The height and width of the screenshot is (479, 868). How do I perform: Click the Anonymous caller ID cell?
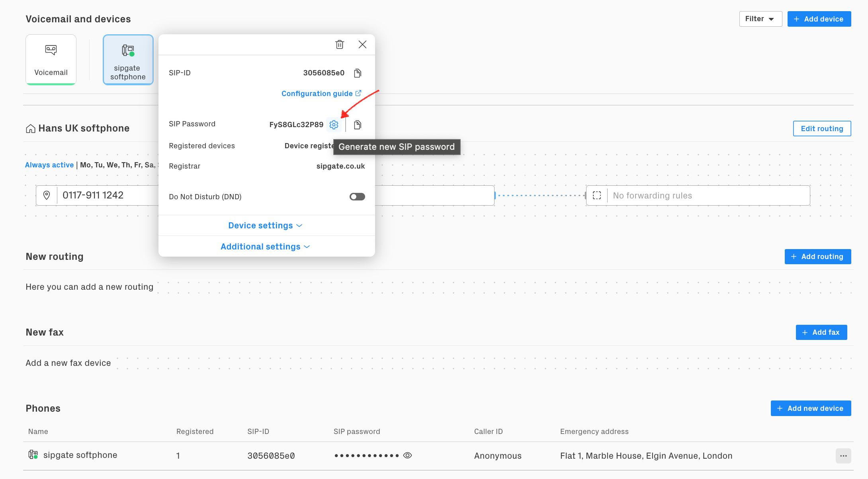tap(498, 455)
